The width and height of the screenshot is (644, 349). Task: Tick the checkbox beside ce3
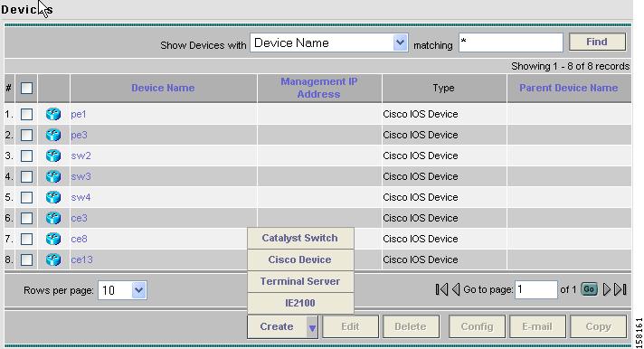point(26,218)
